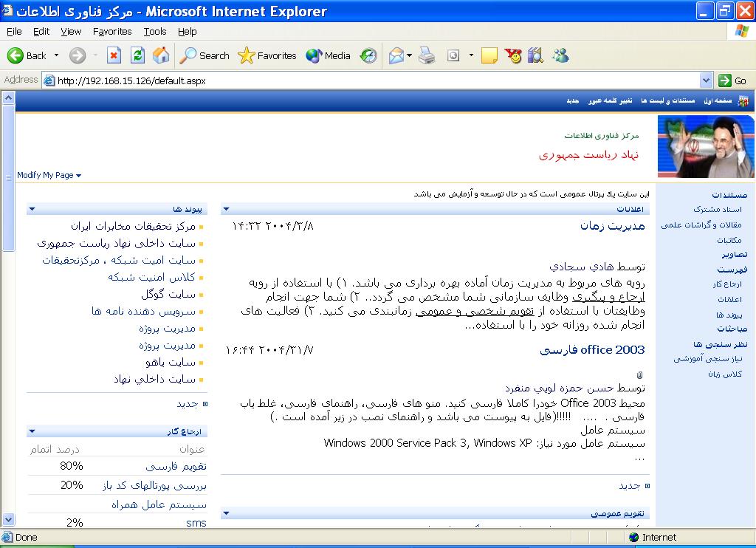Click the yellow note Discuss icon
This screenshot has width=756, height=548.
click(x=489, y=55)
